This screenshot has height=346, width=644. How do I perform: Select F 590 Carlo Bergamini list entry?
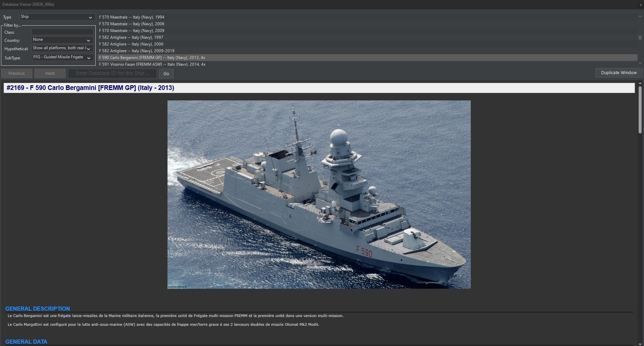(367, 58)
